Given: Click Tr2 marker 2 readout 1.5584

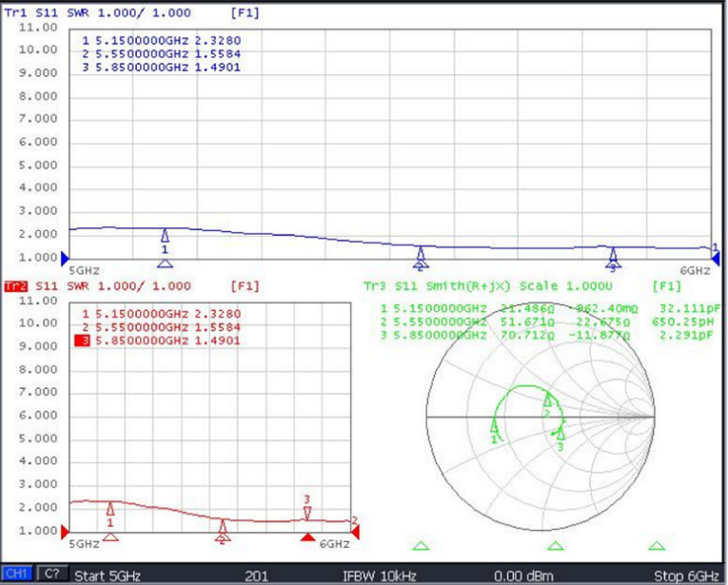Looking at the screenshot, I should tap(162, 327).
